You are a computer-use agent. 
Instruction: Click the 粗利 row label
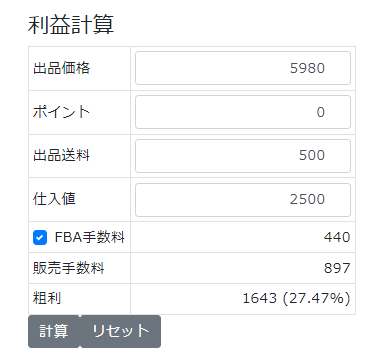pyautogui.click(x=47, y=298)
